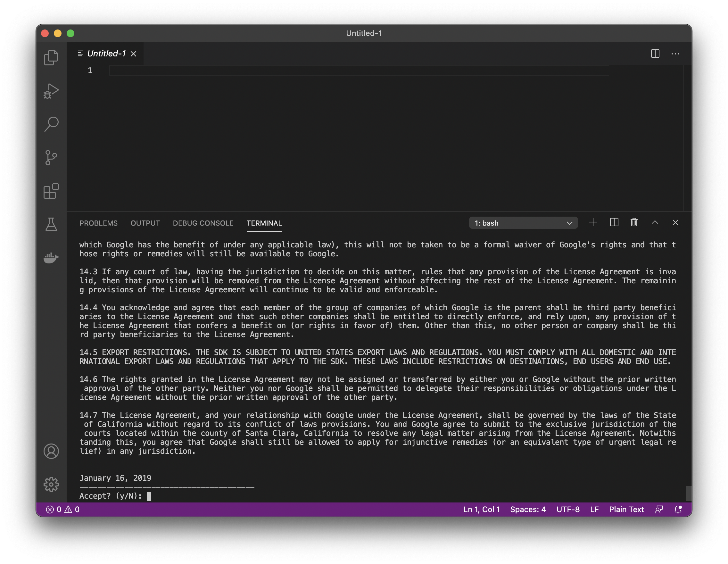Click the terminal prompt 'Accept? (y/N):'
The image size is (728, 564).
pos(110,496)
